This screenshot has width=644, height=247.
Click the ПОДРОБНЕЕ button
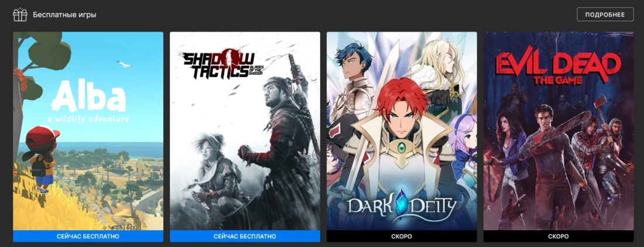pyautogui.click(x=605, y=15)
